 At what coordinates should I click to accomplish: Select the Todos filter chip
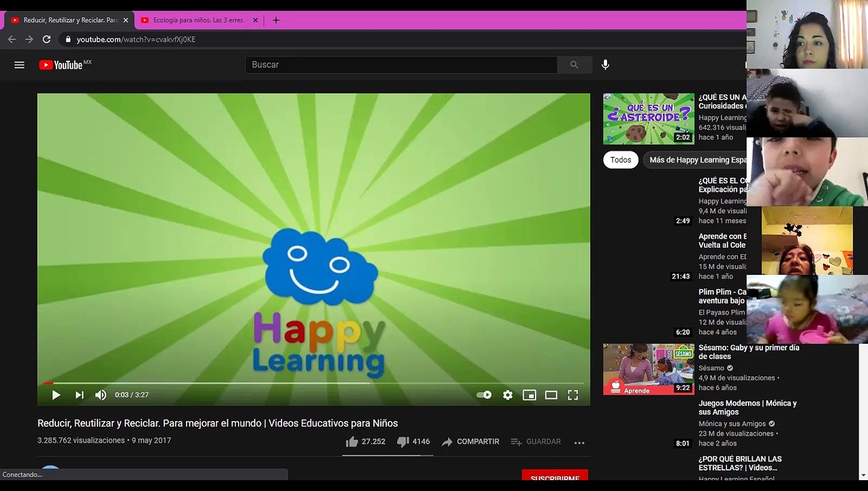pyautogui.click(x=621, y=160)
